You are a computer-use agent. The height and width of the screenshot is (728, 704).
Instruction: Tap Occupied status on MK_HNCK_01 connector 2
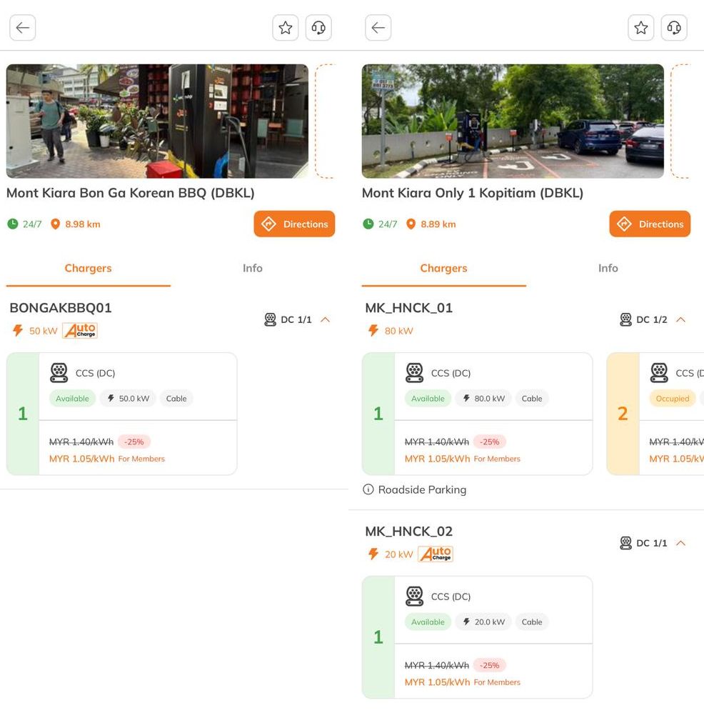pyautogui.click(x=673, y=399)
